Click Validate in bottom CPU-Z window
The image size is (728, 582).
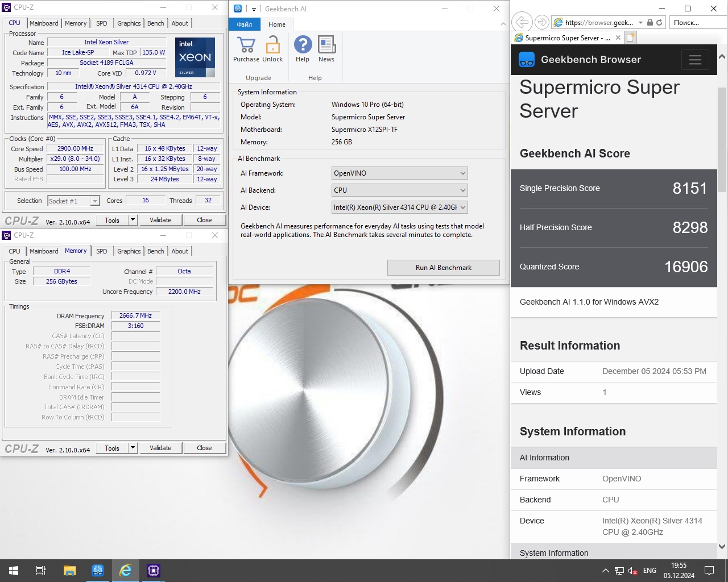pos(160,448)
